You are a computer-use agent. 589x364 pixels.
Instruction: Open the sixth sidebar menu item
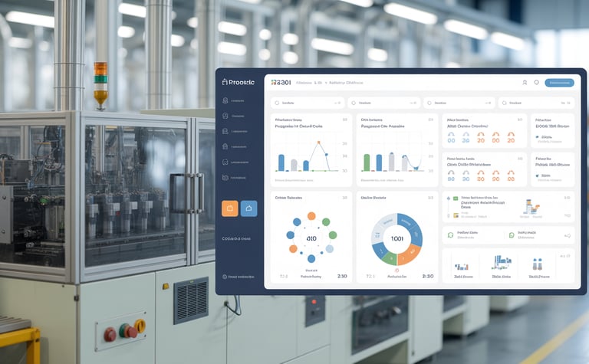tap(234, 178)
